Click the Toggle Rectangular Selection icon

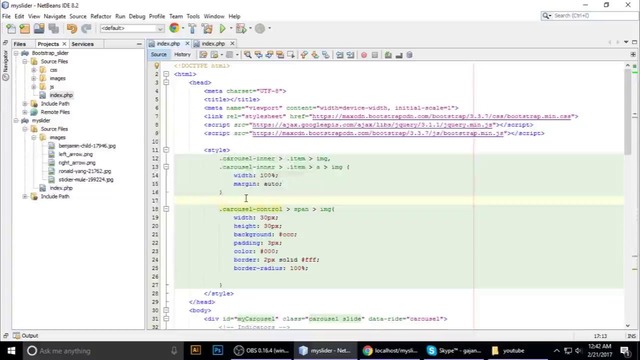click(291, 55)
